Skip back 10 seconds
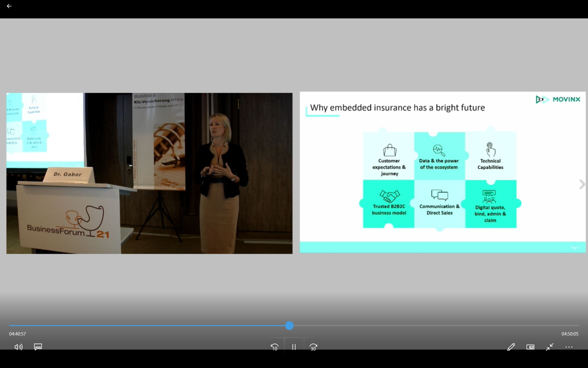588x368 pixels. pyautogui.click(x=275, y=347)
